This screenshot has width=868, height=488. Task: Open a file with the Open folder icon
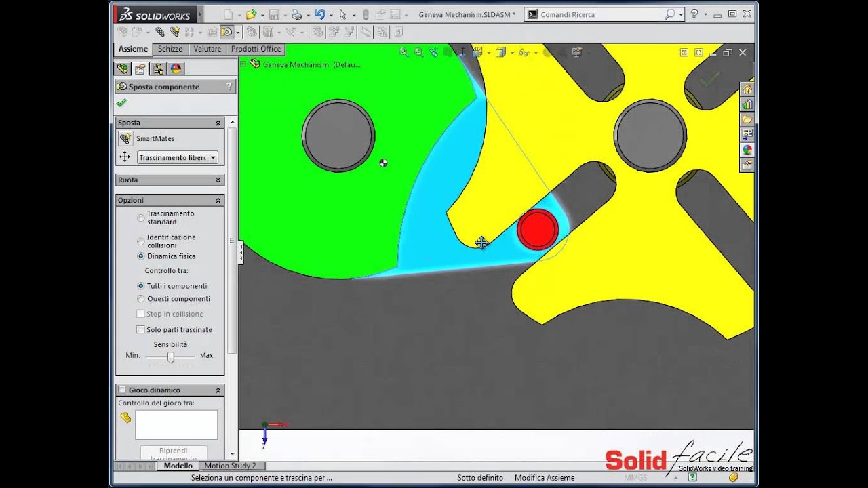click(251, 14)
